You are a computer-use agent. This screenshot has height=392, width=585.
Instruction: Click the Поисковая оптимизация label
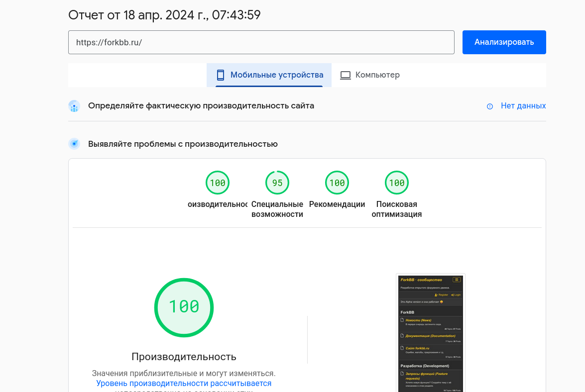[397, 209]
